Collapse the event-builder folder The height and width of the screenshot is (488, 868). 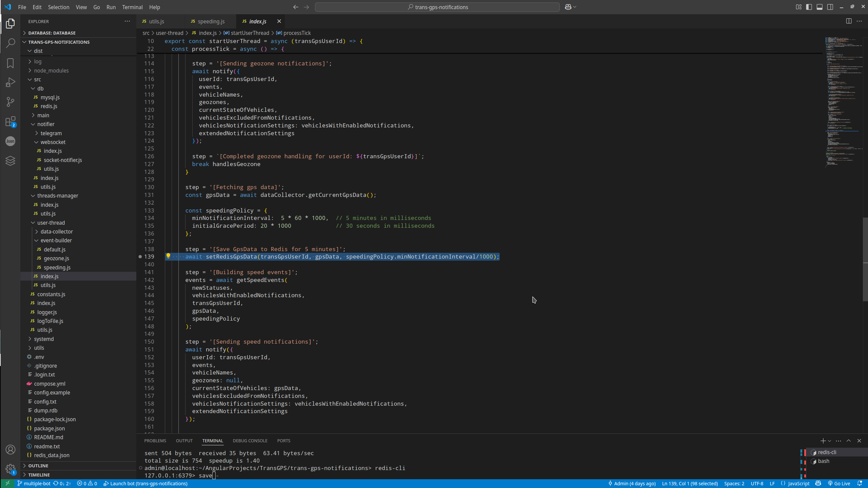[56, 240]
